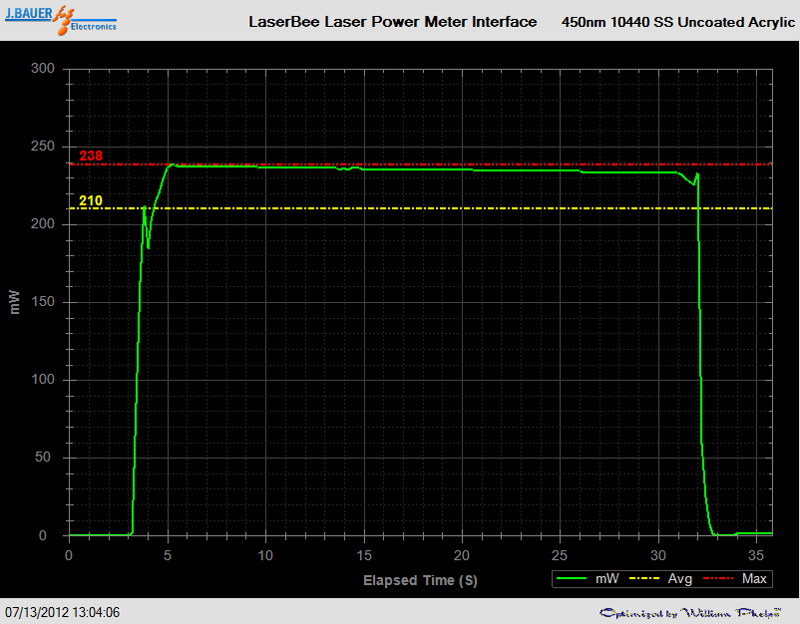Viewport: 800px width, 624px height.
Task: Click the J.BAUER Electronics logo
Action: pos(61,20)
